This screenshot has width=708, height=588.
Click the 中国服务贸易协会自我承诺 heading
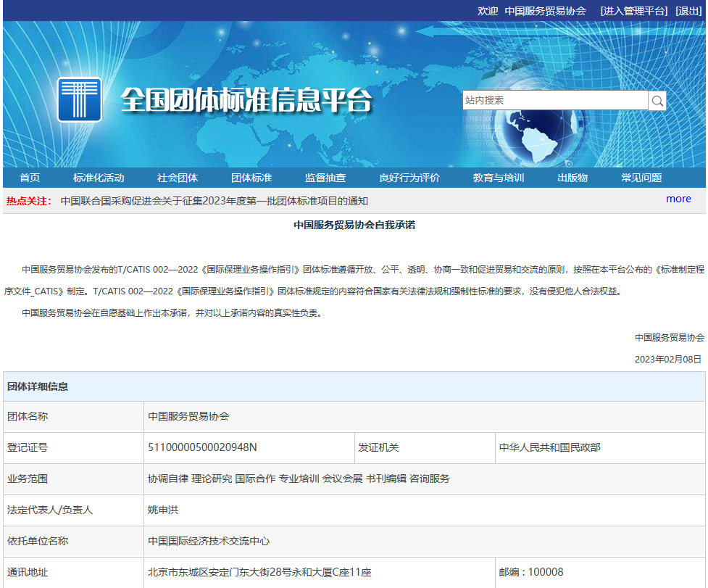[x=354, y=225]
